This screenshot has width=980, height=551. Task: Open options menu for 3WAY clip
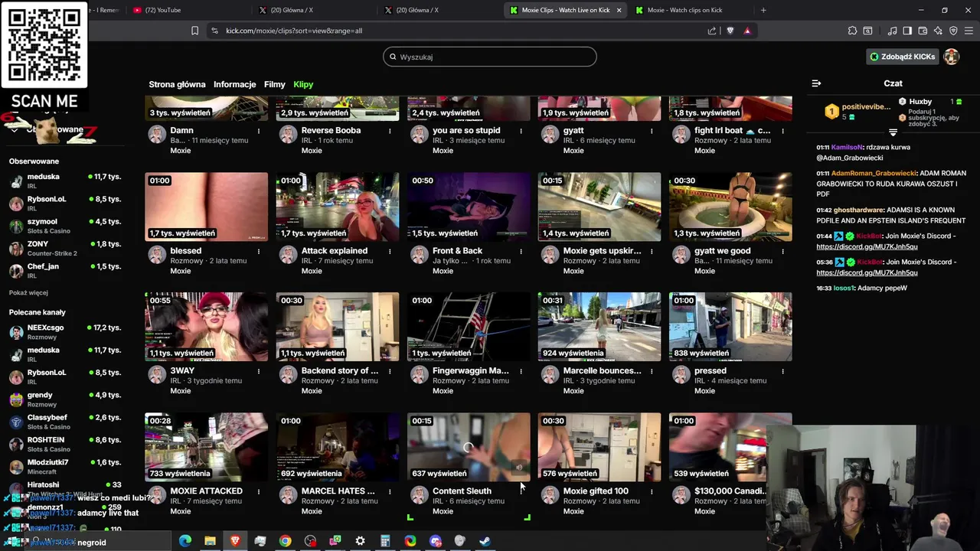coord(259,371)
